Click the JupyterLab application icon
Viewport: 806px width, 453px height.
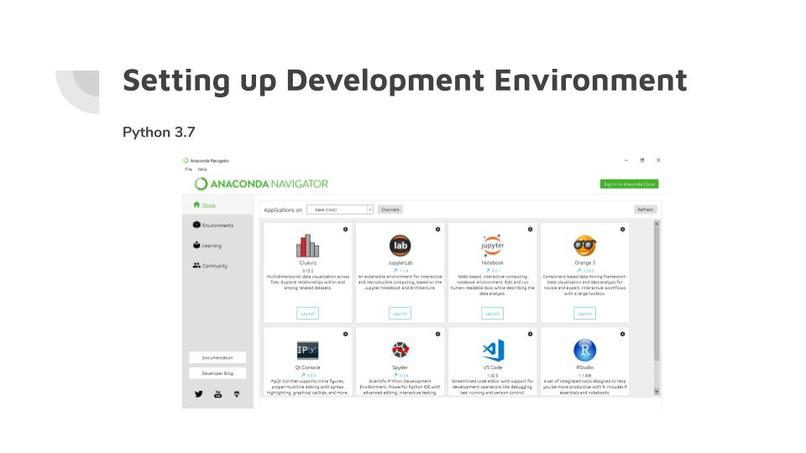(x=400, y=246)
